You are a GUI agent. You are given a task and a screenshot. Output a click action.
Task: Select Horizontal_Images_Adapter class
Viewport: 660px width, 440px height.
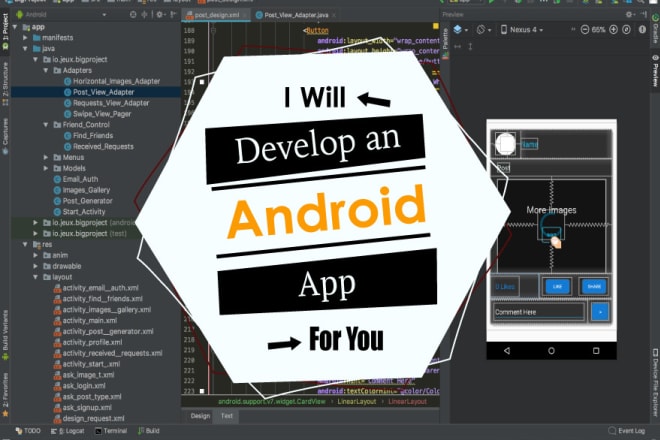(x=112, y=81)
